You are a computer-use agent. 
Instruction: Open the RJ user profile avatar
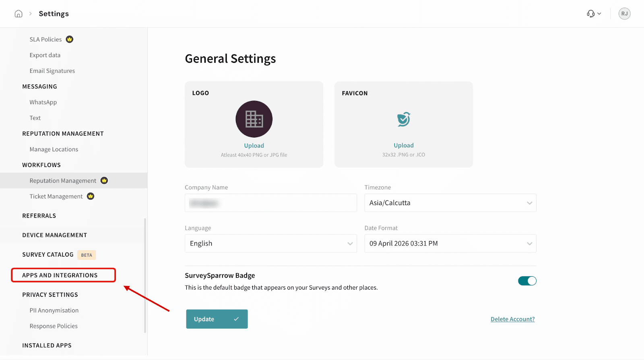pyautogui.click(x=624, y=14)
